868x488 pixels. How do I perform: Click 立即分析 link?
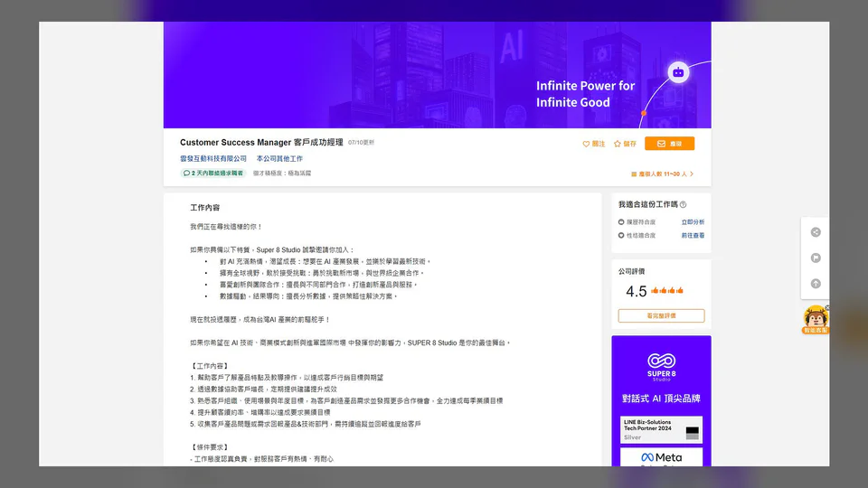click(693, 222)
